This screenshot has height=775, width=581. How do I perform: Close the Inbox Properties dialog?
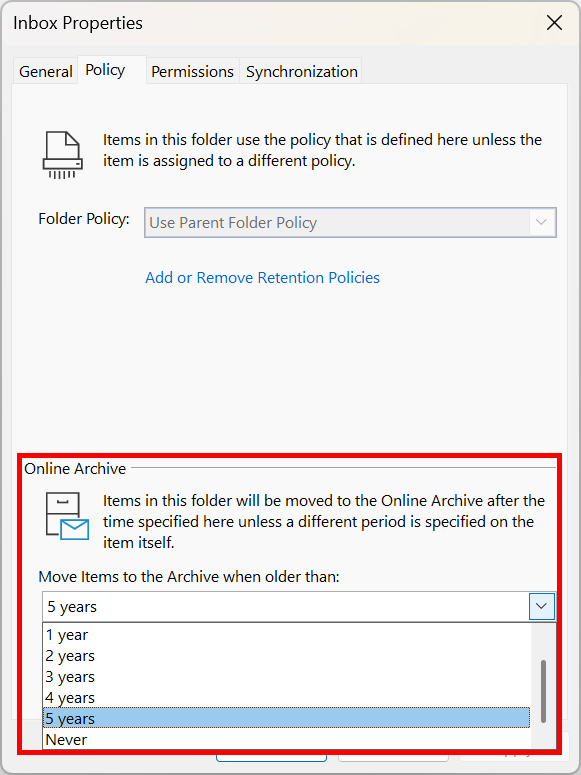[554, 23]
